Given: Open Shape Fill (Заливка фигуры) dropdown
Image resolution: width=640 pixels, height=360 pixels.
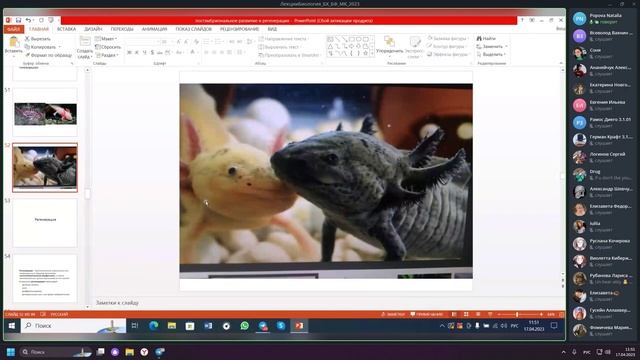Looking at the screenshot, I should click(449, 38).
